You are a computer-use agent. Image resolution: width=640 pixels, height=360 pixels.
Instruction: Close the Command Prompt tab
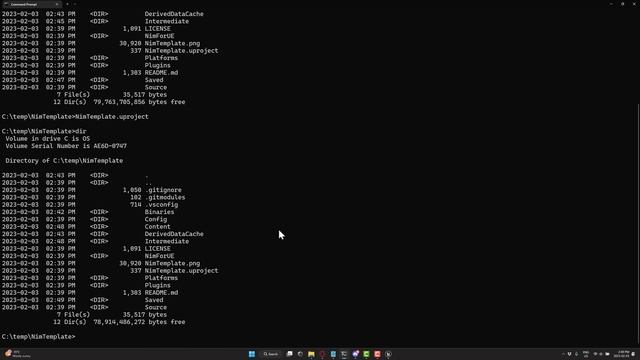(57, 4)
